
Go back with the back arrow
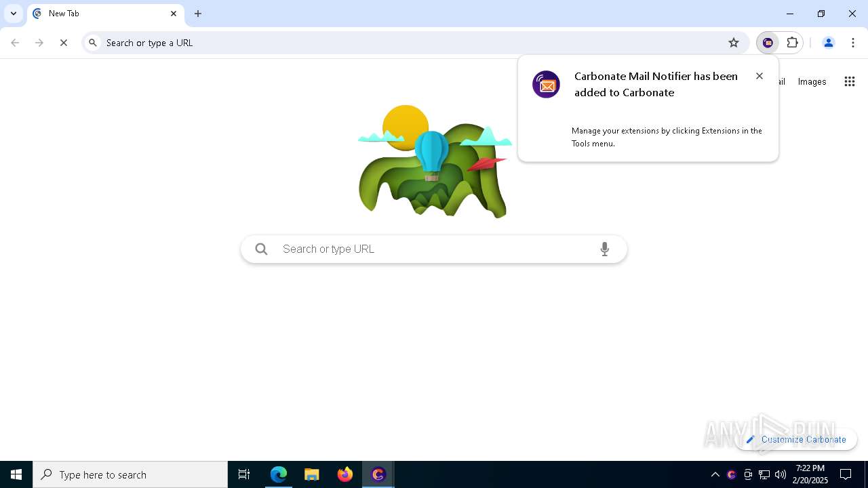(15, 43)
